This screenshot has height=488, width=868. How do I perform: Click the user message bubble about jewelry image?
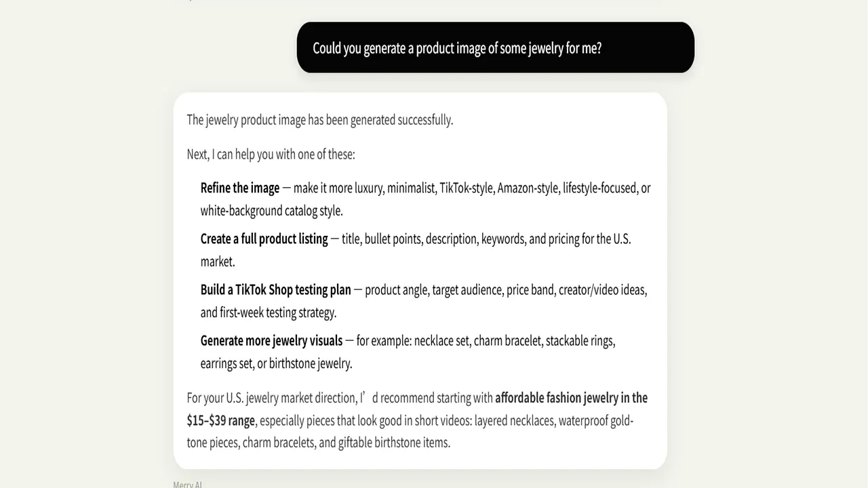tap(496, 47)
